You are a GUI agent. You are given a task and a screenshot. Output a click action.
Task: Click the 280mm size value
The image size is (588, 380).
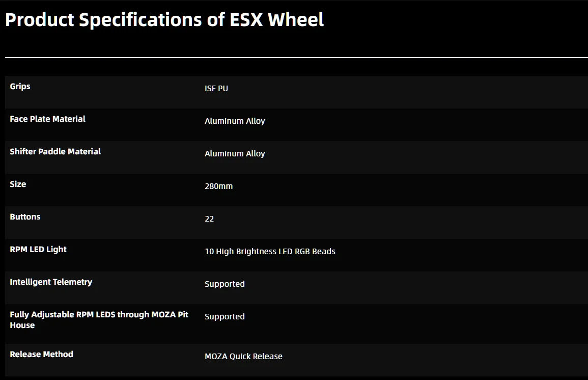tap(218, 186)
